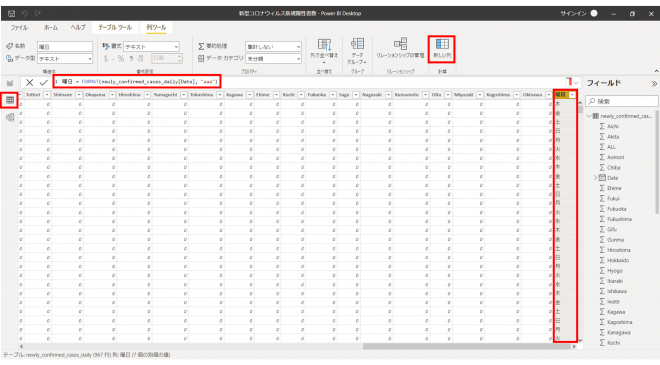Select the Fukushima field in Fields list

click(x=619, y=219)
